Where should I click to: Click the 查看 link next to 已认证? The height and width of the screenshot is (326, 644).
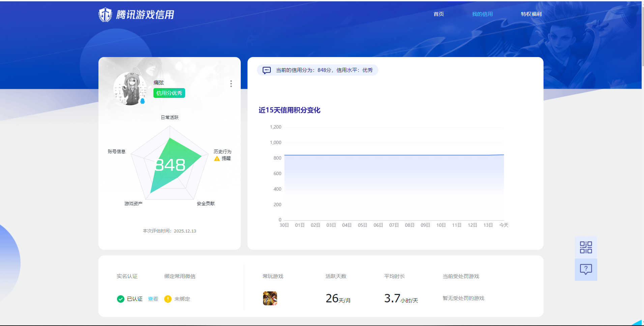coord(153,299)
